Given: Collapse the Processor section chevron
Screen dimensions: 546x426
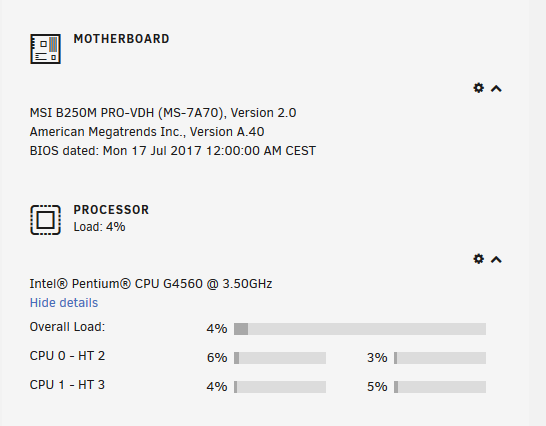Looking at the screenshot, I should 496,260.
